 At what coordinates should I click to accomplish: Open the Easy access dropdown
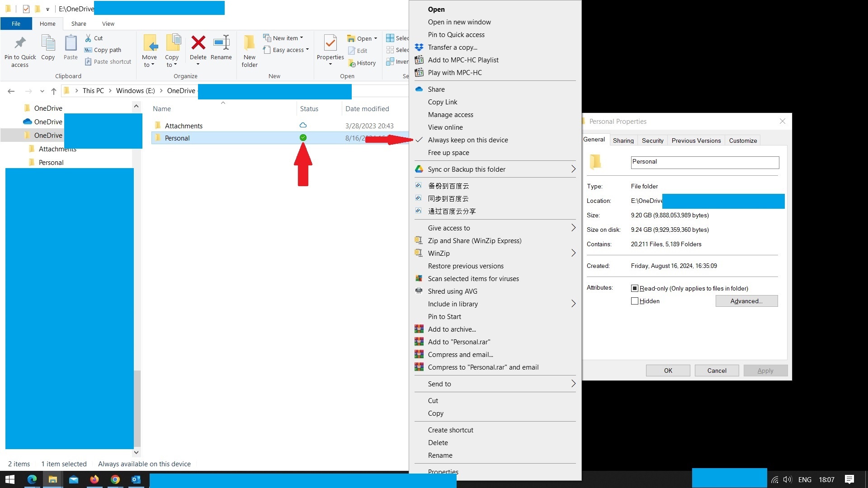(x=287, y=50)
